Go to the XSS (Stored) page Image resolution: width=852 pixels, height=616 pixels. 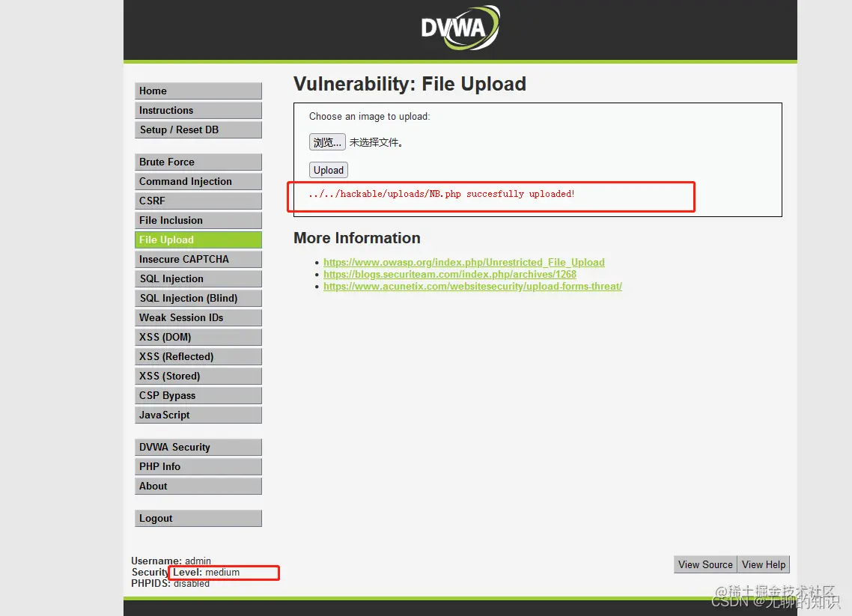point(198,376)
